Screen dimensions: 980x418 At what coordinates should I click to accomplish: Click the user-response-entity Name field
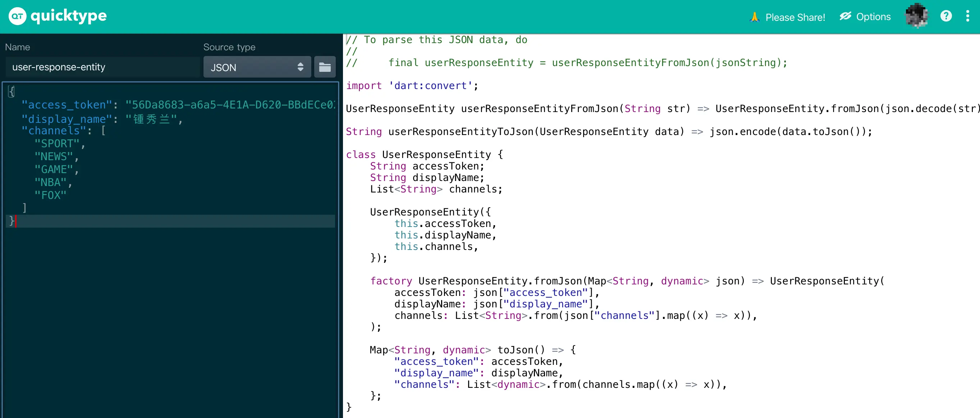102,67
